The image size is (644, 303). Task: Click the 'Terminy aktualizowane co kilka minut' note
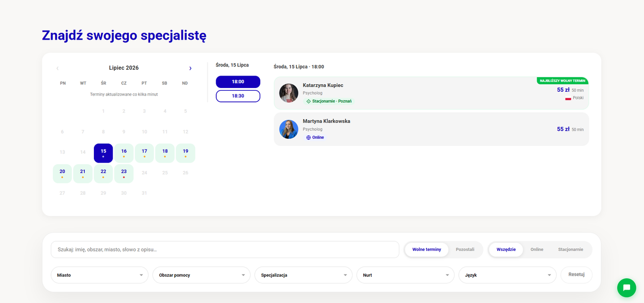pyautogui.click(x=124, y=94)
